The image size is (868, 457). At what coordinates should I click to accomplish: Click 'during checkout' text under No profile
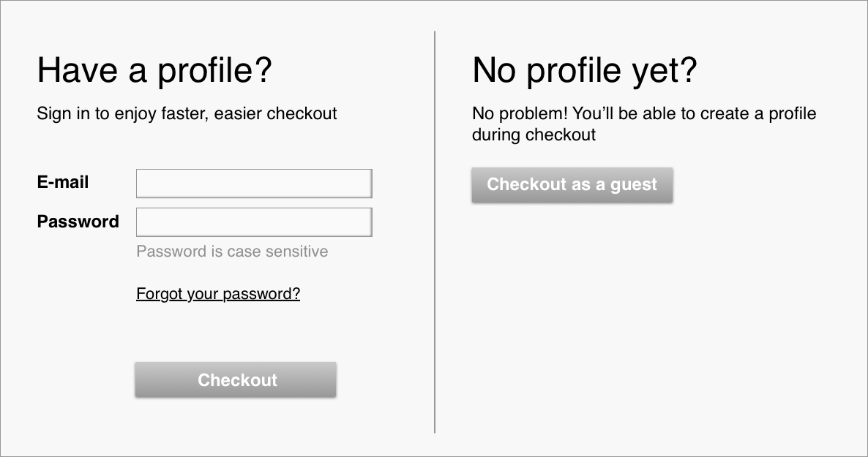(534, 135)
